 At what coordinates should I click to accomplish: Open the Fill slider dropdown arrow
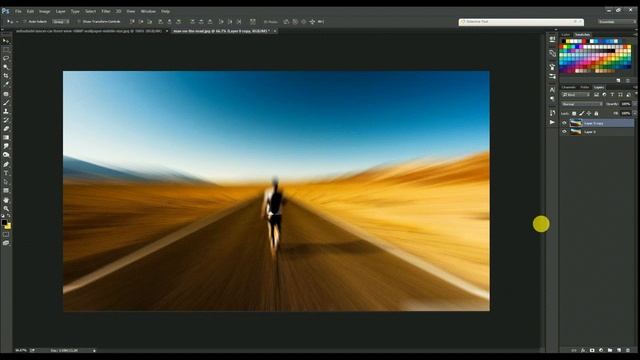(635, 113)
